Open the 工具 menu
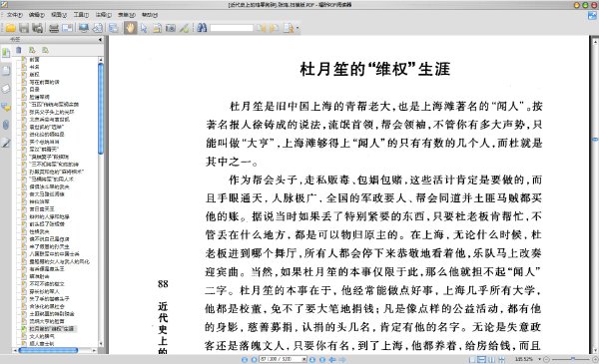Screen dimensions: 599x364 (81, 15)
